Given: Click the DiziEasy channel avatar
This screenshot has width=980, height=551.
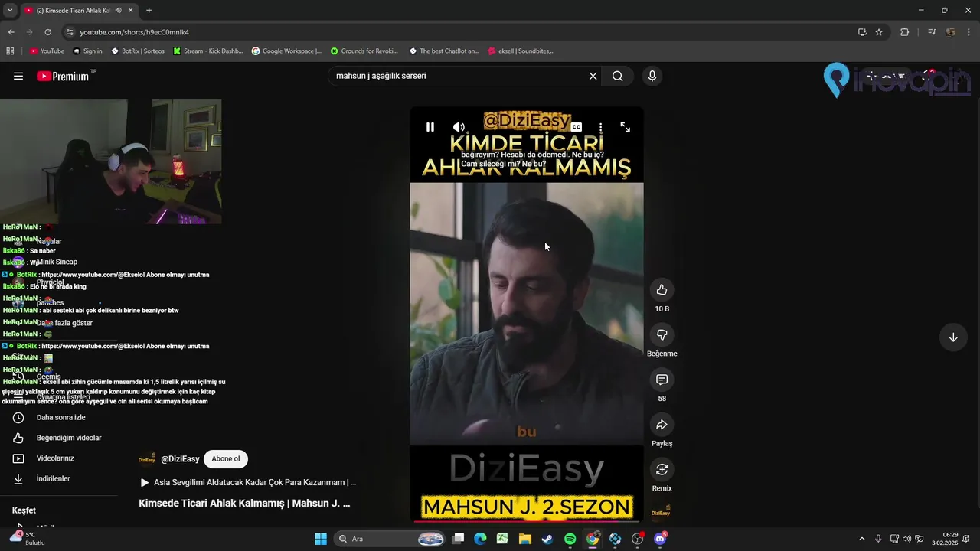Looking at the screenshot, I should click(x=147, y=459).
